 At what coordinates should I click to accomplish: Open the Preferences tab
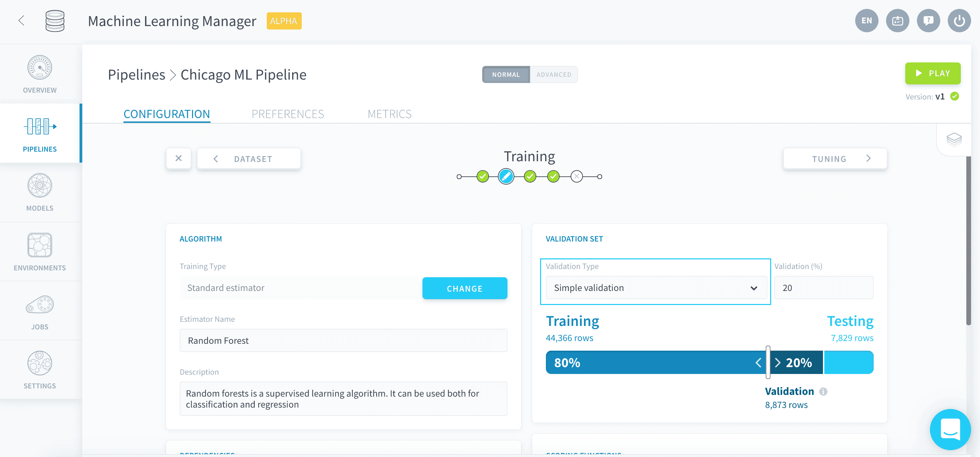tap(288, 114)
